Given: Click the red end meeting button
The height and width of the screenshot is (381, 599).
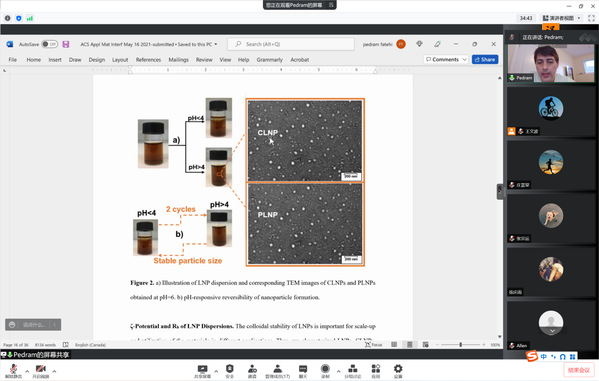Looking at the screenshot, I should pyautogui.click(x=579, y=370).
